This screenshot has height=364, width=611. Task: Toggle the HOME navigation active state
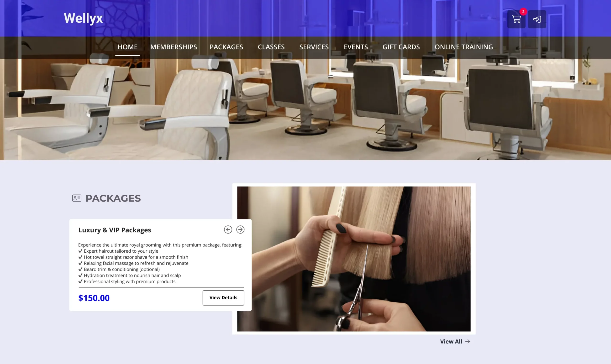pos(127,47)
